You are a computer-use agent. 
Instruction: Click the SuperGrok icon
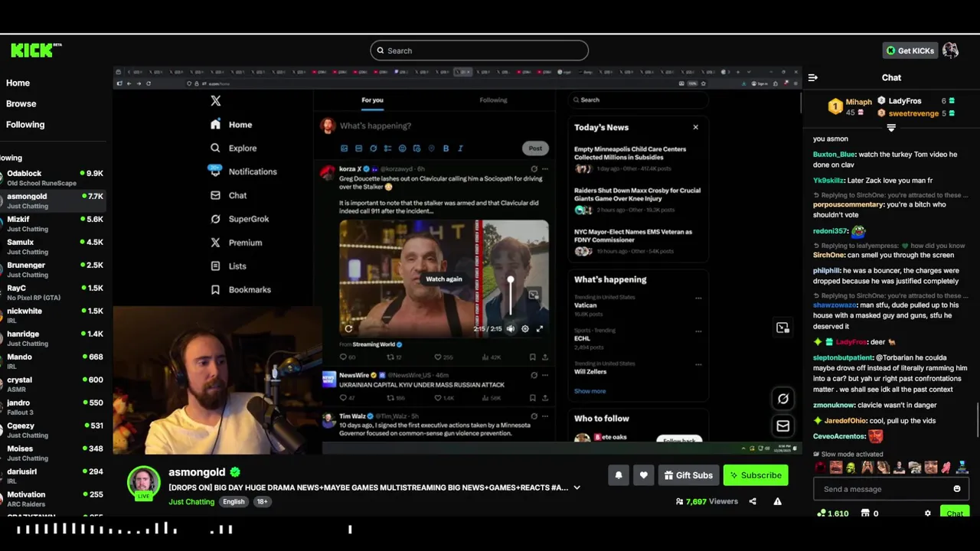point(215,219)
